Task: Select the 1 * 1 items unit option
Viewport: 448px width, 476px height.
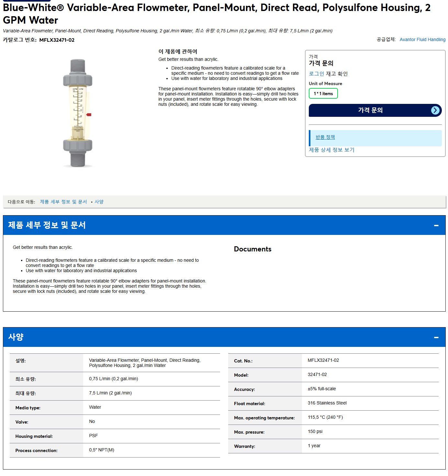Action: (323, 94)
